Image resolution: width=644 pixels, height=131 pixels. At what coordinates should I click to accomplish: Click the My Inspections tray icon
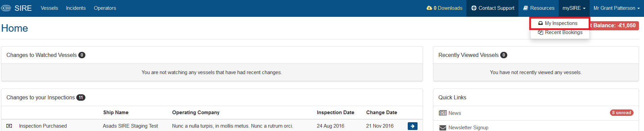pos(540,23)
